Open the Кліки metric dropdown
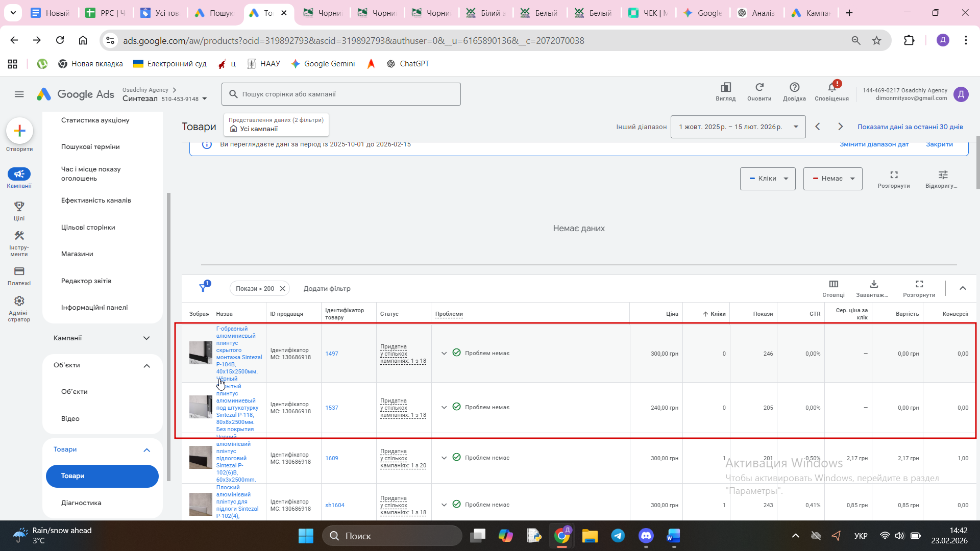 (768, 179)
